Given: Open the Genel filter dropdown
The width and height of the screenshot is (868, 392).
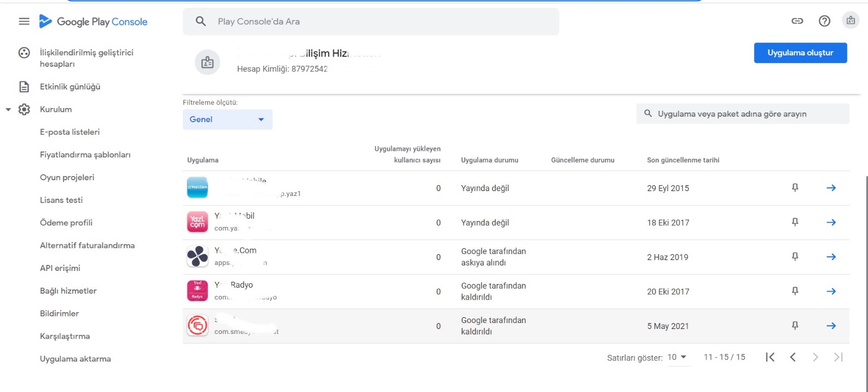Looking at the screenshot, I should pos(227,119).
